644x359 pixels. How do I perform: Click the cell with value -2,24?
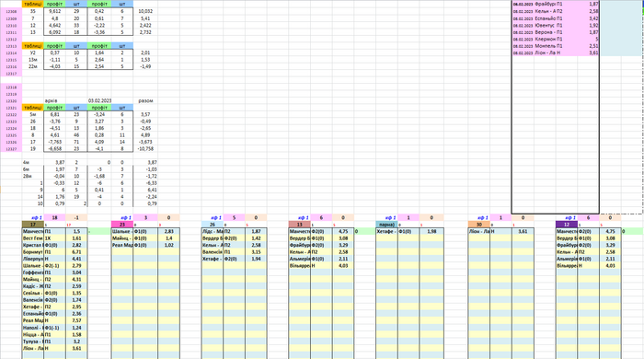point(145,197)
